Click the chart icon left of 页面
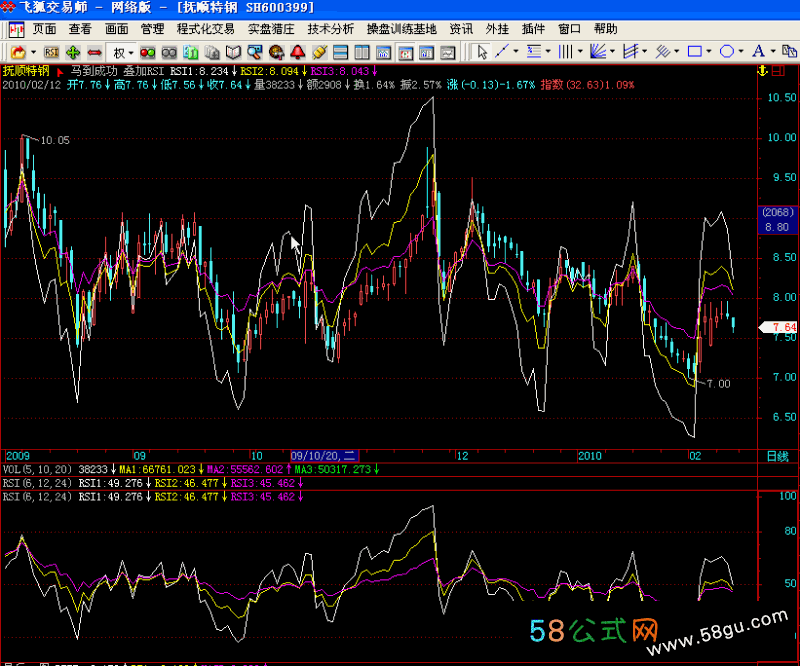 pos(16,30)
